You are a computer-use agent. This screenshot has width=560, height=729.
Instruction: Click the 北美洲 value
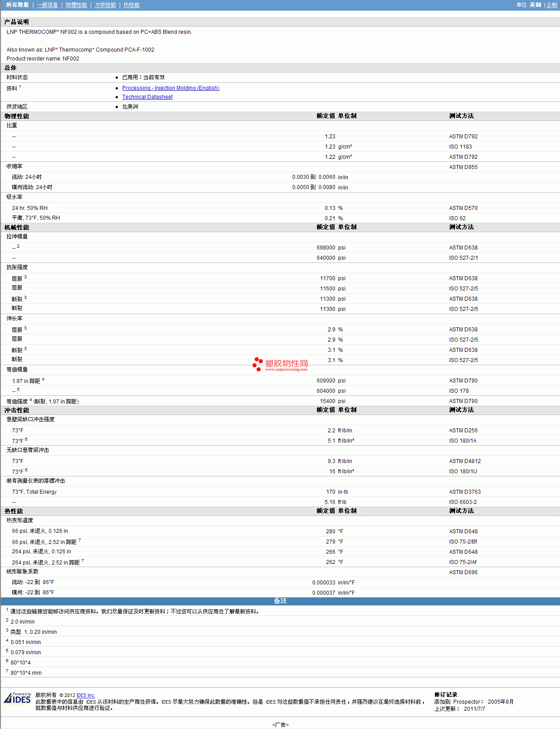[130, 107]
